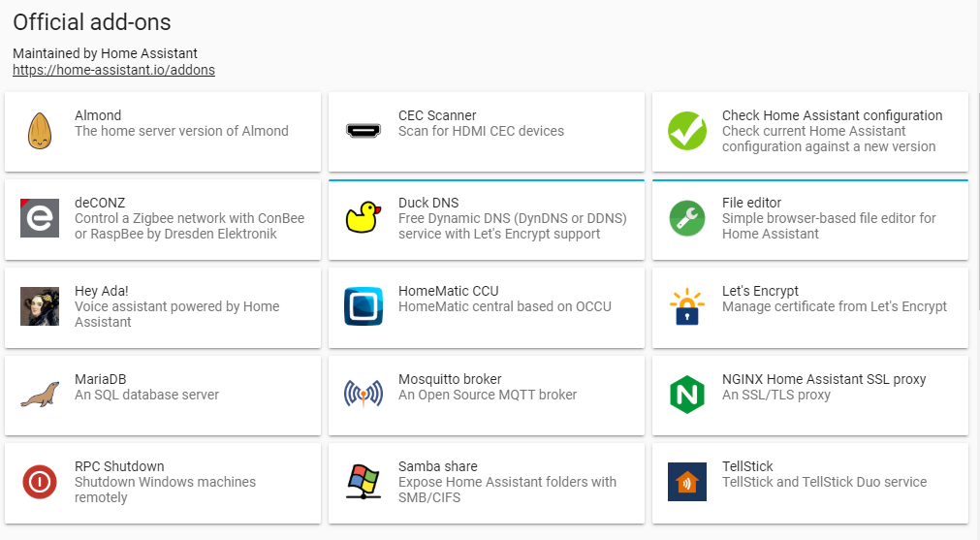The image size is (980, 540).
Task: Click 'Manage certificate from Let's Encrypt' description
Action: pyautogui.click(x=835, y=307)
